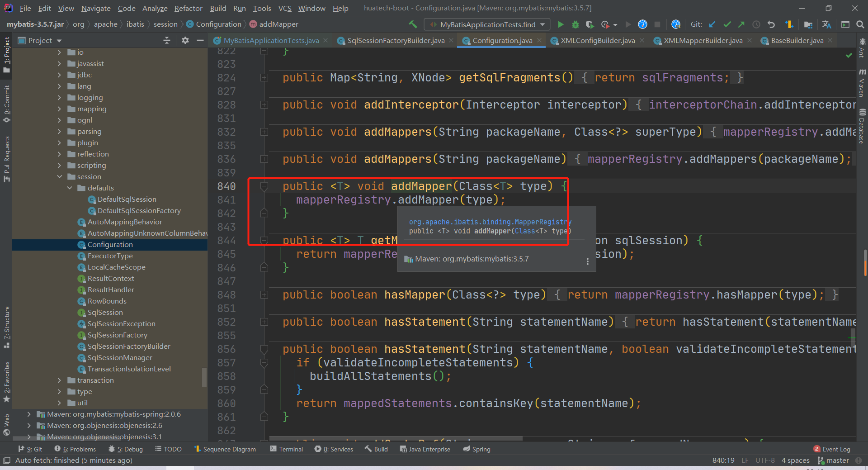This screenshot has height=470, width=868.
Task: Toggle tool window bars icon in status bar
Action: point(6,461)
